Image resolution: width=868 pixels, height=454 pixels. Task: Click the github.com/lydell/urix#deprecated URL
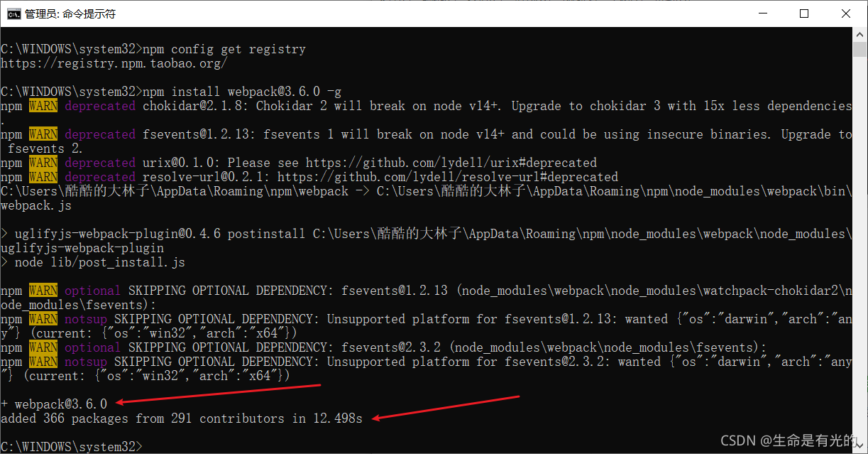[451, 163]
